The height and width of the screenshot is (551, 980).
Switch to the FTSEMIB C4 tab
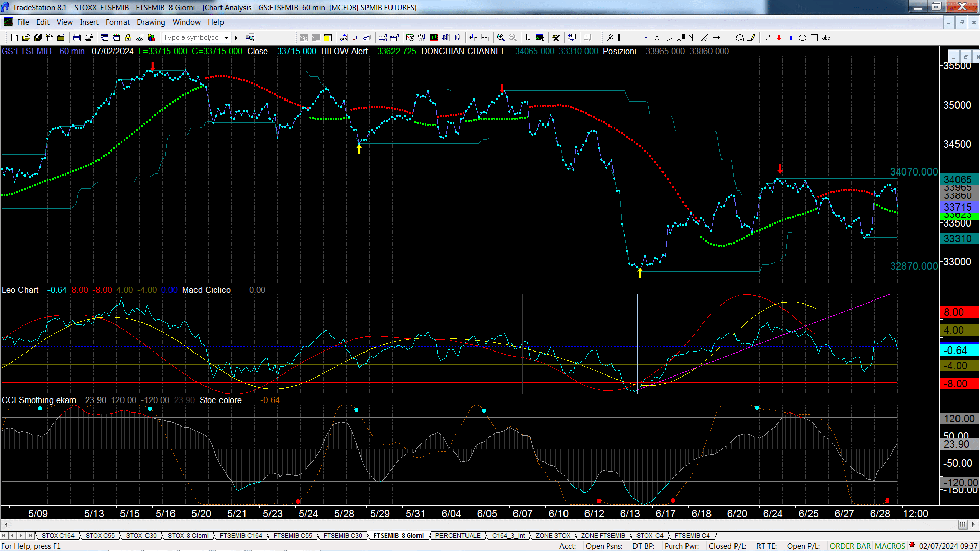click(x=692, y=536)
